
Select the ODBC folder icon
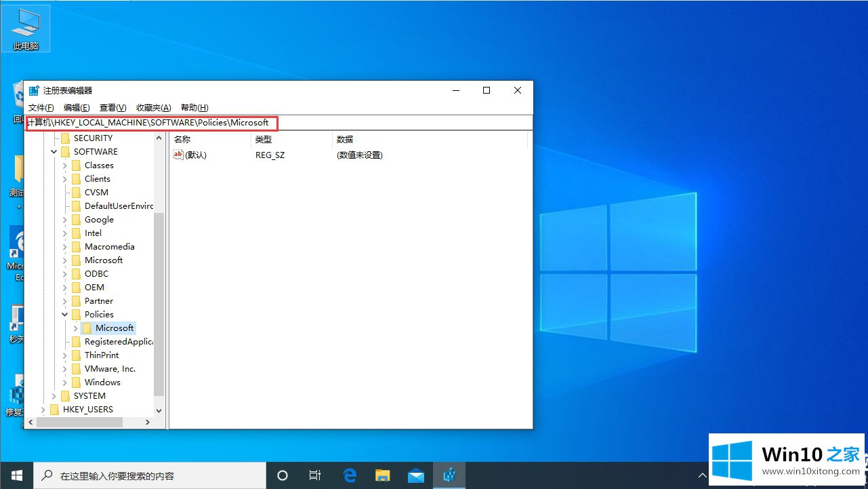76,273
